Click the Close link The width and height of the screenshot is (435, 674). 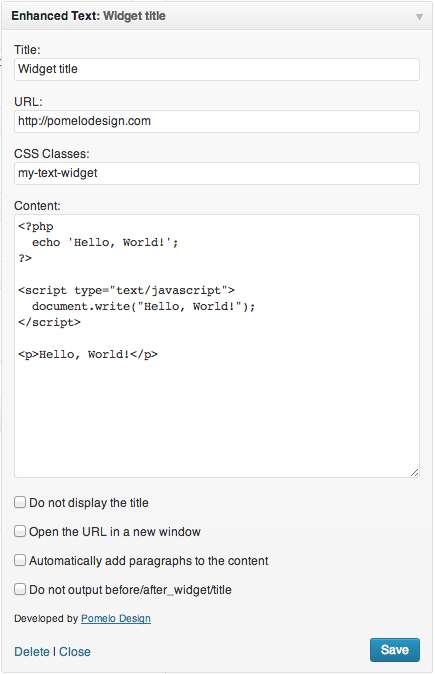coord(75,652)
